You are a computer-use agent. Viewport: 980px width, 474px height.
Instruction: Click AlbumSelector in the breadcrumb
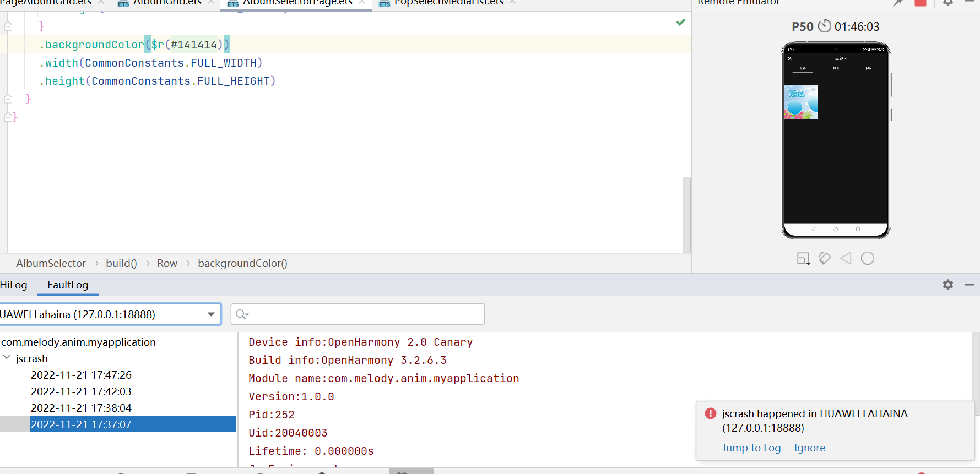[51, 264]
